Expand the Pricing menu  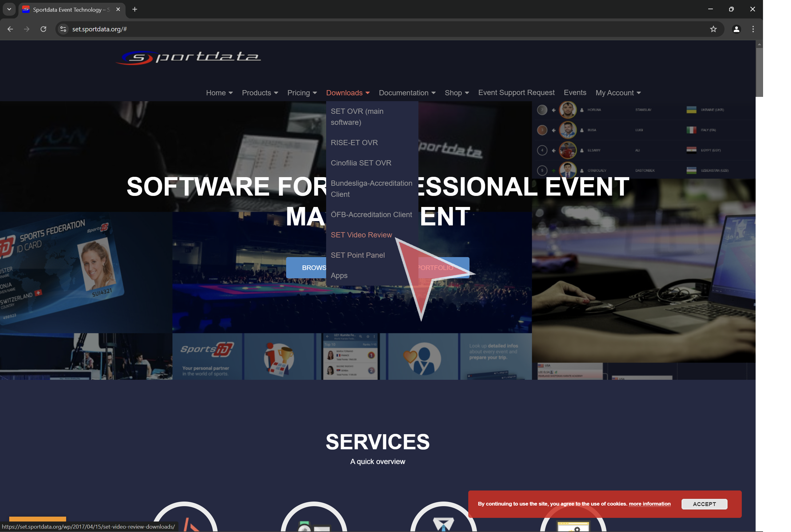pyautogui.click(x=302, y=93)
